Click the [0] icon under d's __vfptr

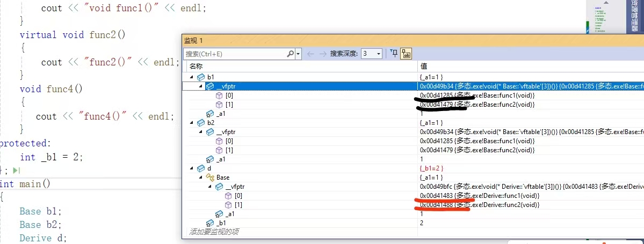228,196
